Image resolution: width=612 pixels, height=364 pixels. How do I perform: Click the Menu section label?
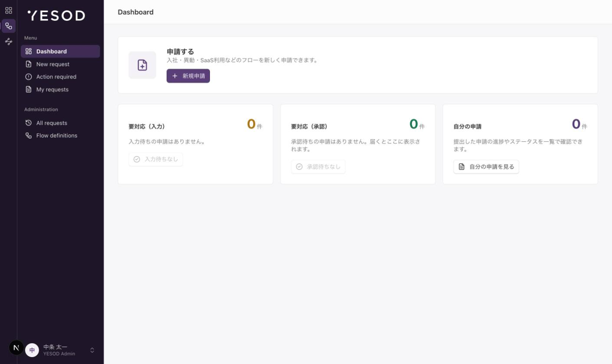(x=31, y=38)
